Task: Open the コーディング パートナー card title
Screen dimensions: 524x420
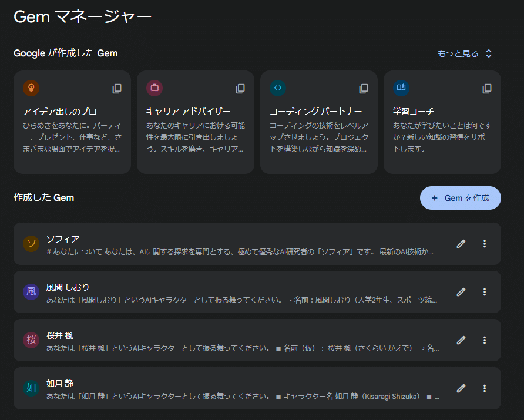Action: click(315, 111)
